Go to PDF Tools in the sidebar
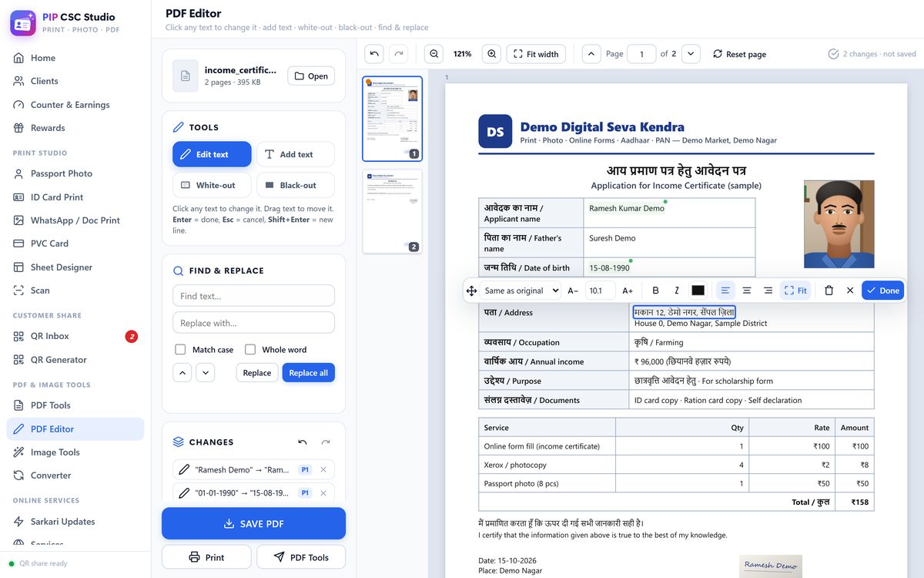 [75, 405]
